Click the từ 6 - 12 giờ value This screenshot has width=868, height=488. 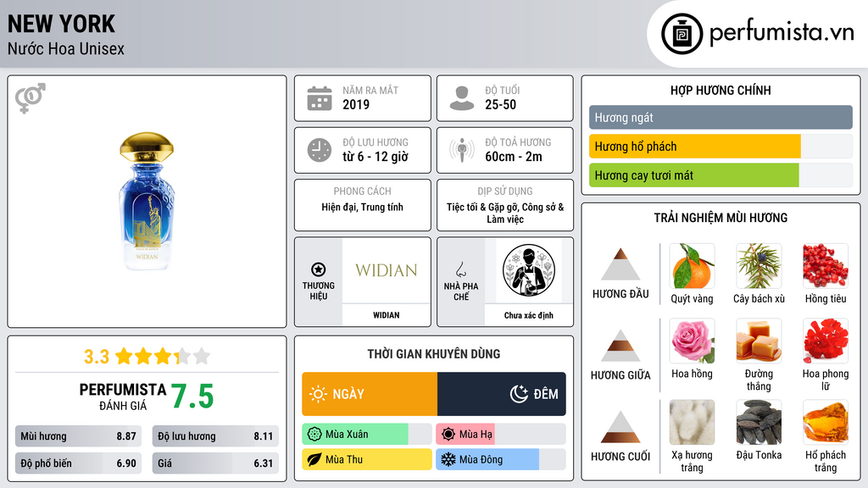tap(376, 157)
